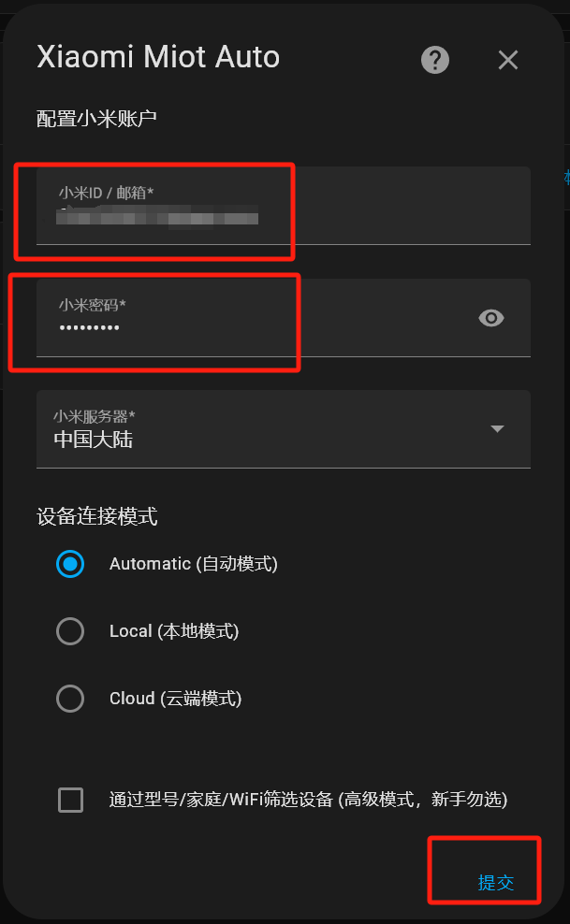Click the Cloud (云端模式) label text
This screenshot has width=570, height=924.
[176, 699]
